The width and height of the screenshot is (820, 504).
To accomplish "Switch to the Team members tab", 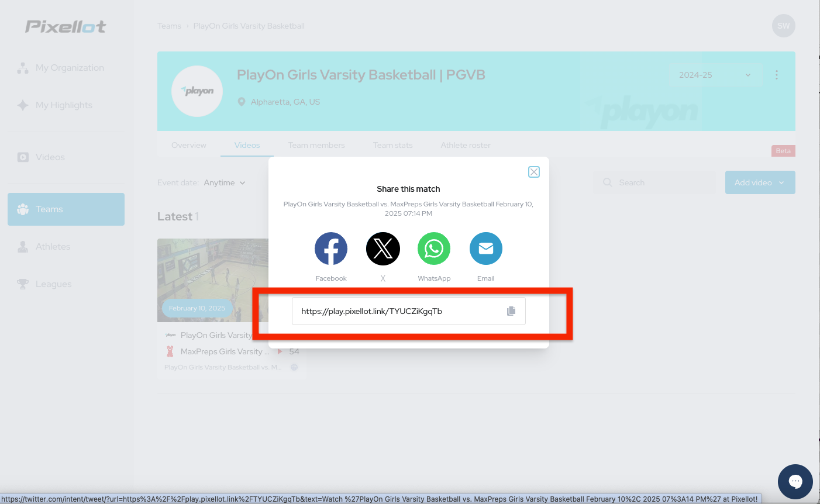I will coord(316,145).
